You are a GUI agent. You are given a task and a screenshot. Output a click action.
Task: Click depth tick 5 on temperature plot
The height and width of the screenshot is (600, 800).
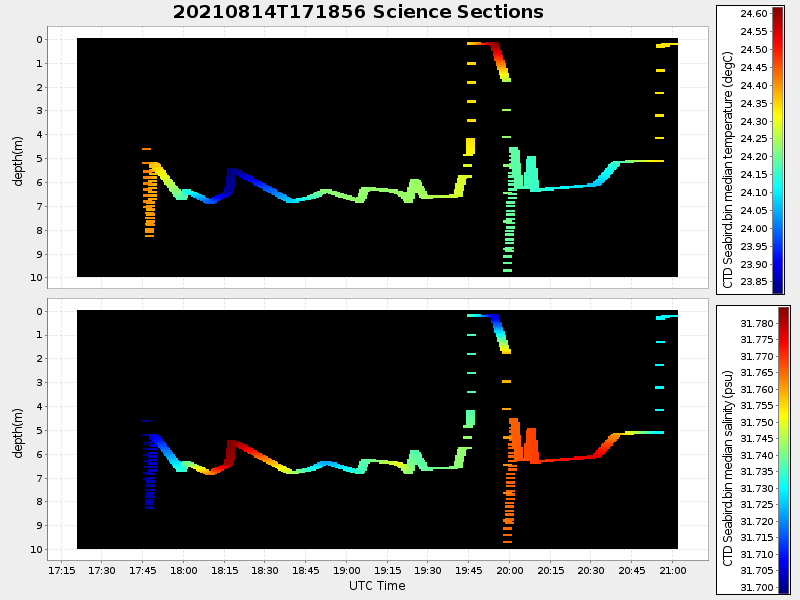[39, 159]
